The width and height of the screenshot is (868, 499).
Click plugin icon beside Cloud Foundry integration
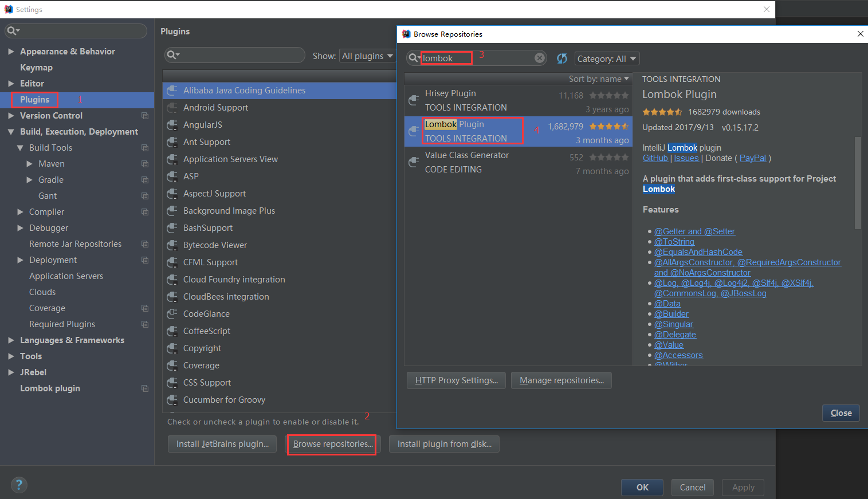(172, 280)
